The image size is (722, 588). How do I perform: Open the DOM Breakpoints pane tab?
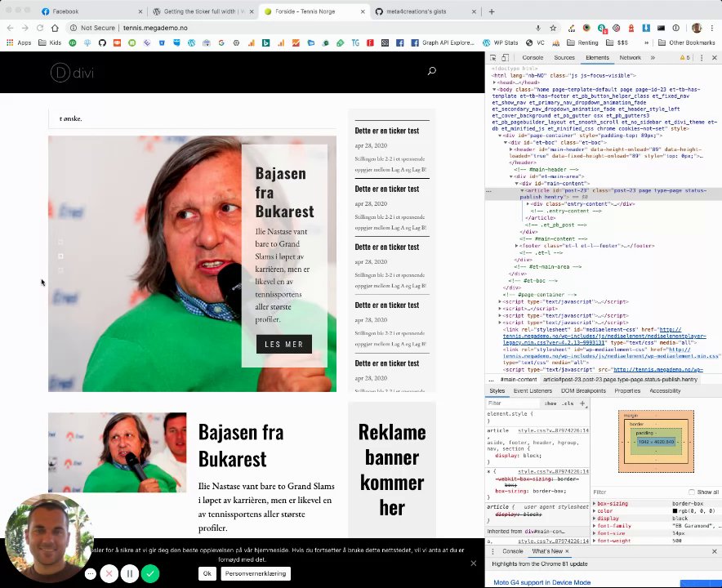point(583,391)
